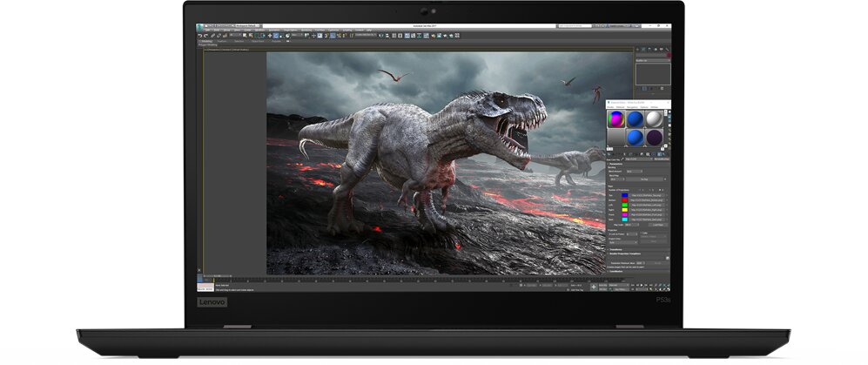Select the multicolored material sample sphere

pyautogui.click(x=616, y=119)
